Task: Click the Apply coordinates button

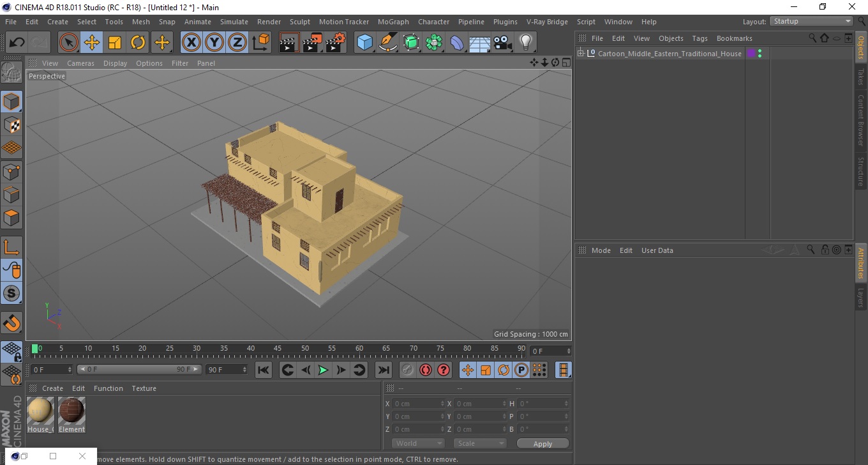Action: point(542,444)
